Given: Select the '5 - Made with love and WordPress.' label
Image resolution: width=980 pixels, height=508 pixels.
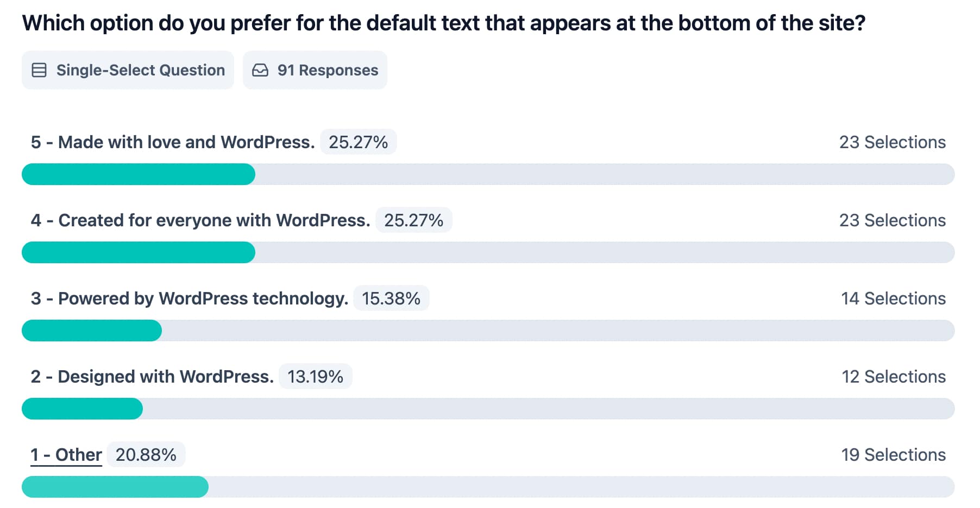Looking at the screenshot, I should (x=173, y=142).
